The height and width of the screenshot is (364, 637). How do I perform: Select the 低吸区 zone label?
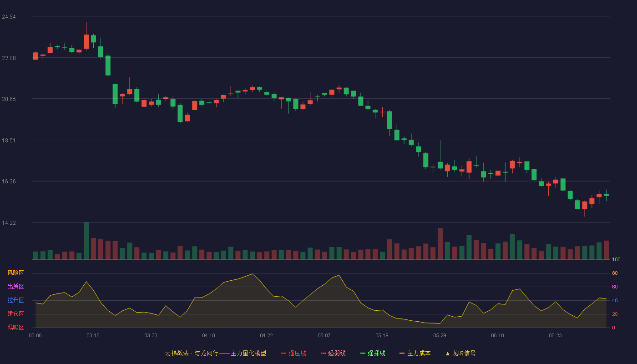[15, 328]
